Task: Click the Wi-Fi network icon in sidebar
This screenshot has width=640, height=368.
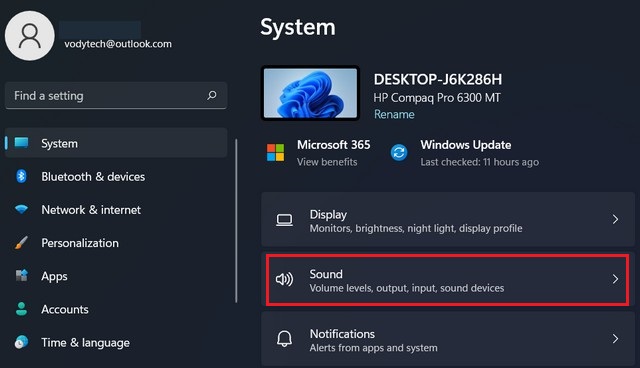Action: (21, 209)
